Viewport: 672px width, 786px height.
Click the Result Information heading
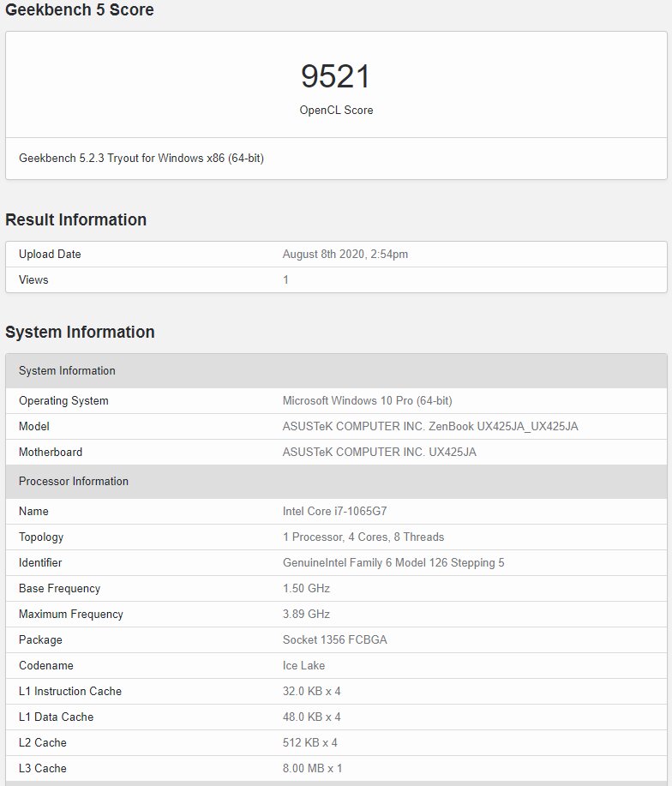coord(75,219)
